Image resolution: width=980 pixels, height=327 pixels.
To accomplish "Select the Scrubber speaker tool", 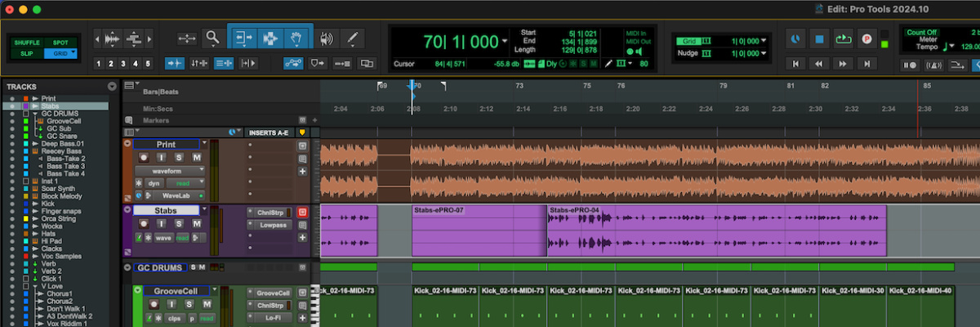I will pyautogui.click(x=327, y=38).
